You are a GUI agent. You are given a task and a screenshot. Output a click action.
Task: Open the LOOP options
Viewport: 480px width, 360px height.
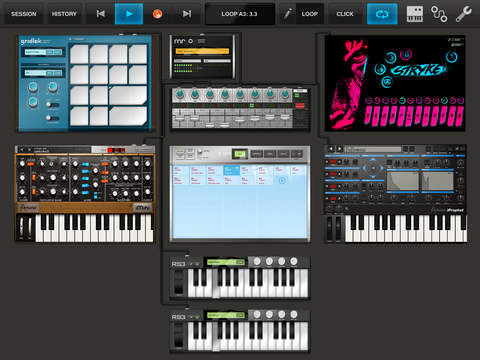(310, 14)
